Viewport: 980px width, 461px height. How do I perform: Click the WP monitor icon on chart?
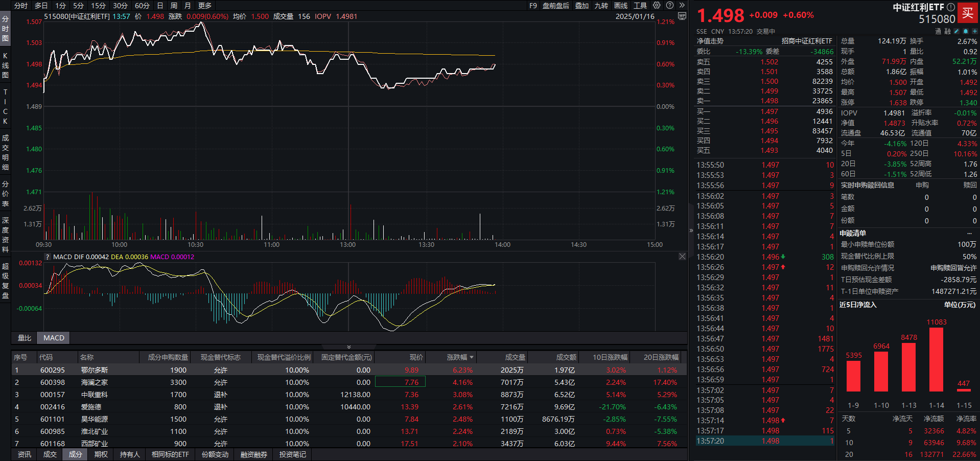[x=682, y=16]
